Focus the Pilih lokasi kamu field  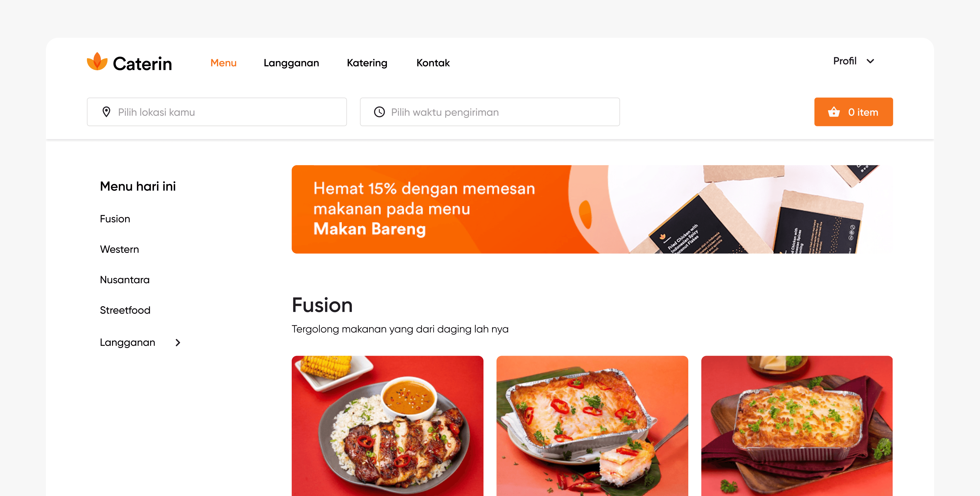(x=217, y=112)
